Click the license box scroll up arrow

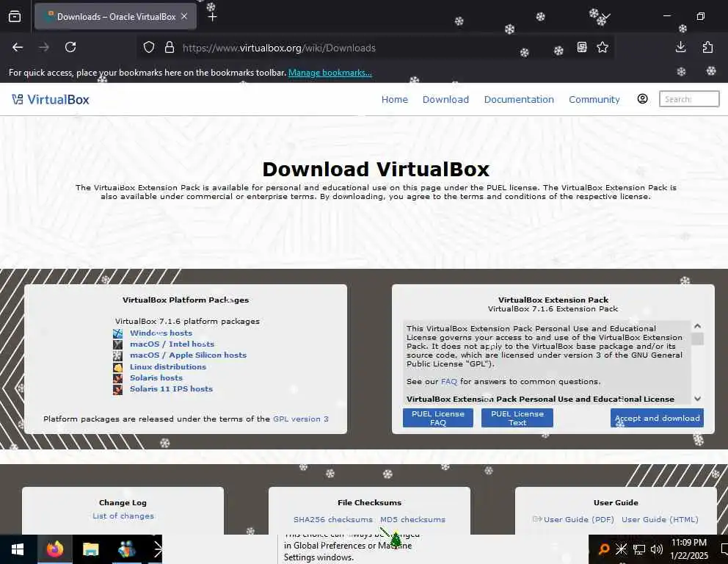click(x=697, y=326)
